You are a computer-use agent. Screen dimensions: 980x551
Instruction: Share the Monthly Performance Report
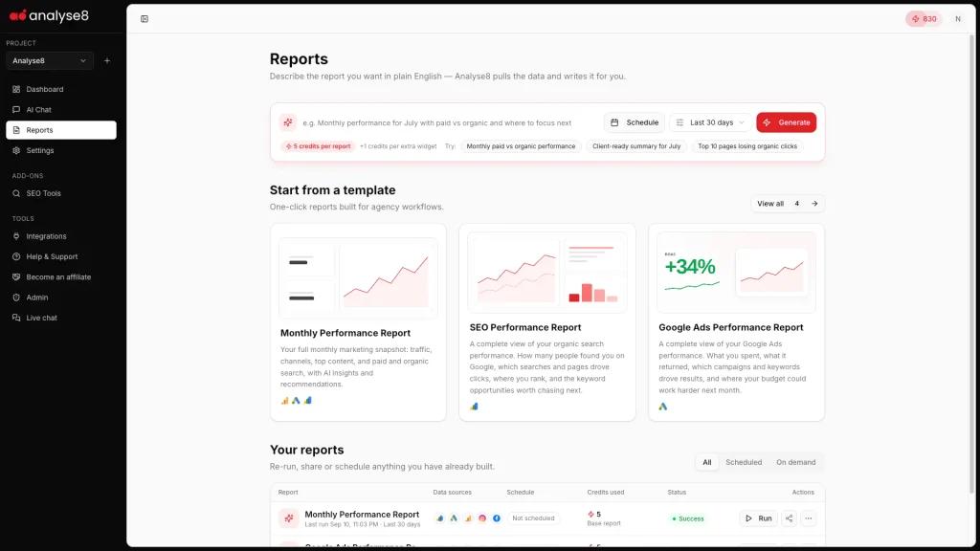click(789, 518)
